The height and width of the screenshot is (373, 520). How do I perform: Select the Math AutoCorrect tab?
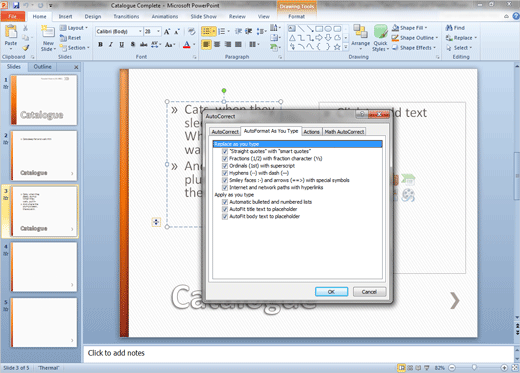pyautogui.click(x=344, y=132)
